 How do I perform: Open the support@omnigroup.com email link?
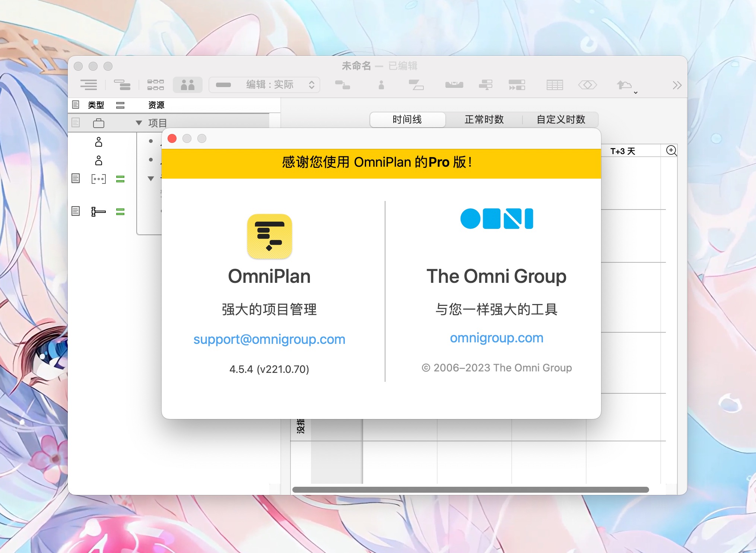[269, 339]
